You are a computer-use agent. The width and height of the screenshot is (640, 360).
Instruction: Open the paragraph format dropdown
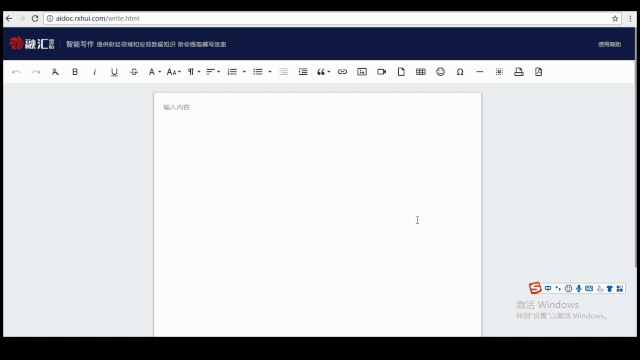click(194, 72)
